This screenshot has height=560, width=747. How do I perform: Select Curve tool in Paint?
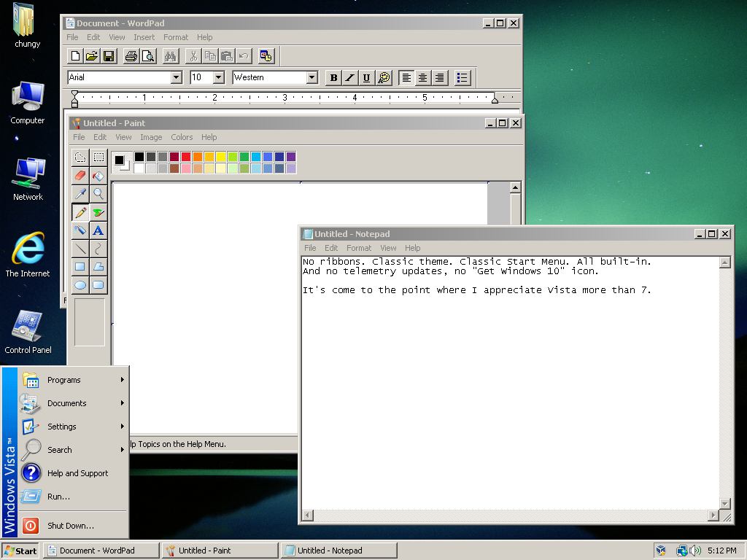coord(98,249)
